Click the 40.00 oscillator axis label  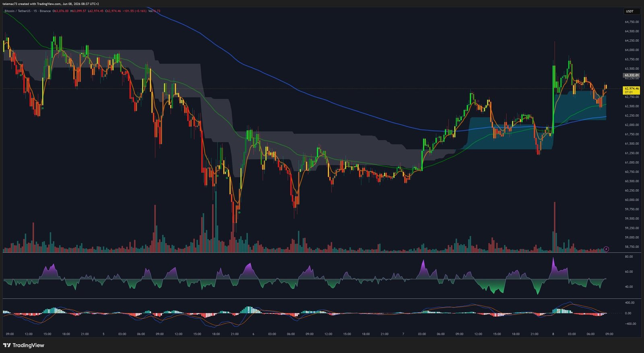click(629, 287)
